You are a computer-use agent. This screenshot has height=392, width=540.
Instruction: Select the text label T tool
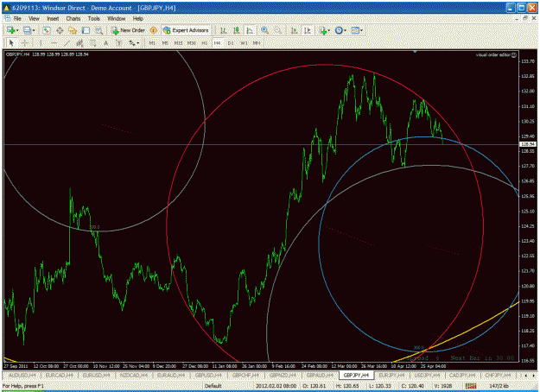pos(119,43)
